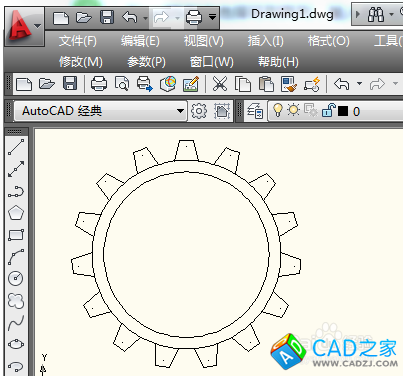Viewport: 403px width, 376px height.
Task: Expand quick access toolbar customize arrow
Action: pyautogui.click(x=212, y=16)
